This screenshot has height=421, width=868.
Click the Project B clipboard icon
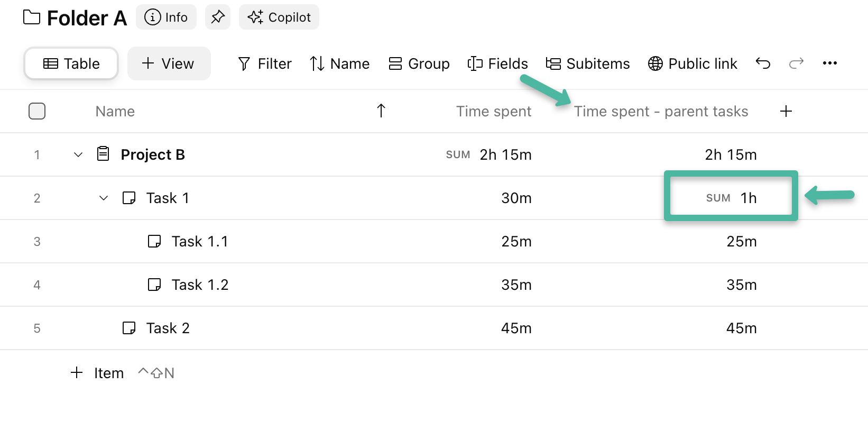click(104, 154)
